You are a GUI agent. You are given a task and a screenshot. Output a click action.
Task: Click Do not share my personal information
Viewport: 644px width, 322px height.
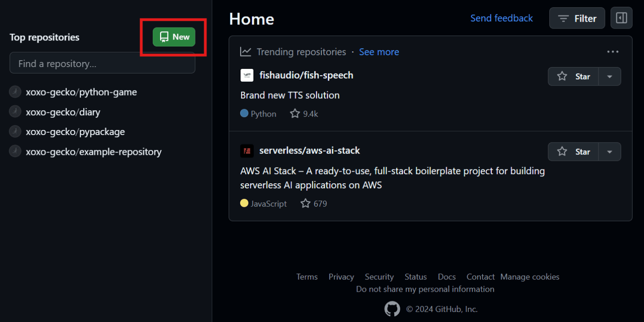[425, 289]
